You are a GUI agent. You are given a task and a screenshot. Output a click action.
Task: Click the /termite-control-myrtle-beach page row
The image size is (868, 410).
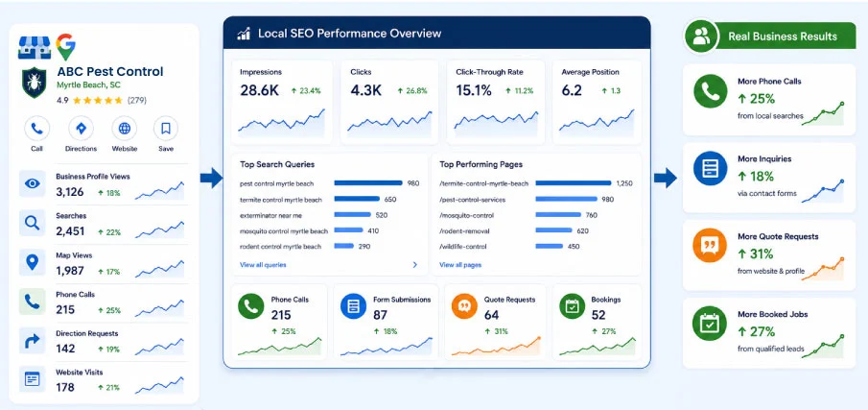click(536, 183)
